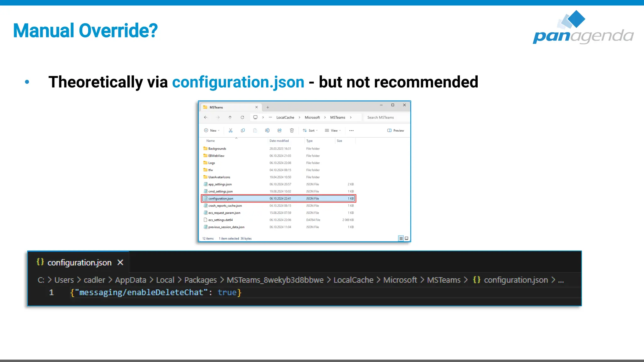The image size is (644, 362).
Task: Click the This PC monitor icon in address bar
Action: pyautogui.click(x=255, y=118)
